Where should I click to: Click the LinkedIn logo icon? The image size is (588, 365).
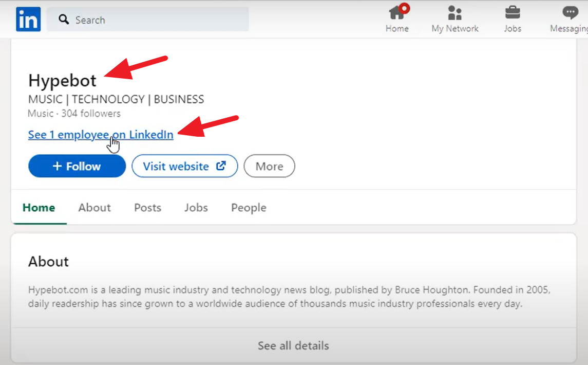coord(28,19)
